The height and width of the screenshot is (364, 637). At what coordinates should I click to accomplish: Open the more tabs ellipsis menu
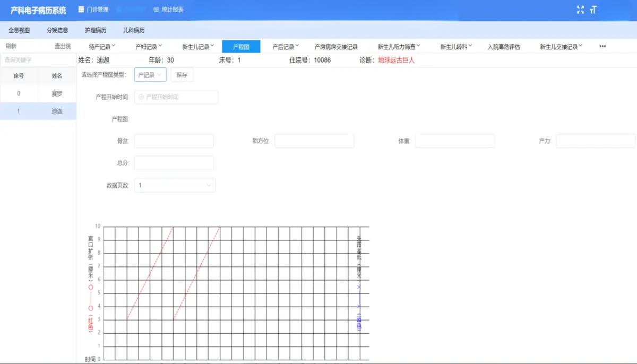(x=602, y=47)
